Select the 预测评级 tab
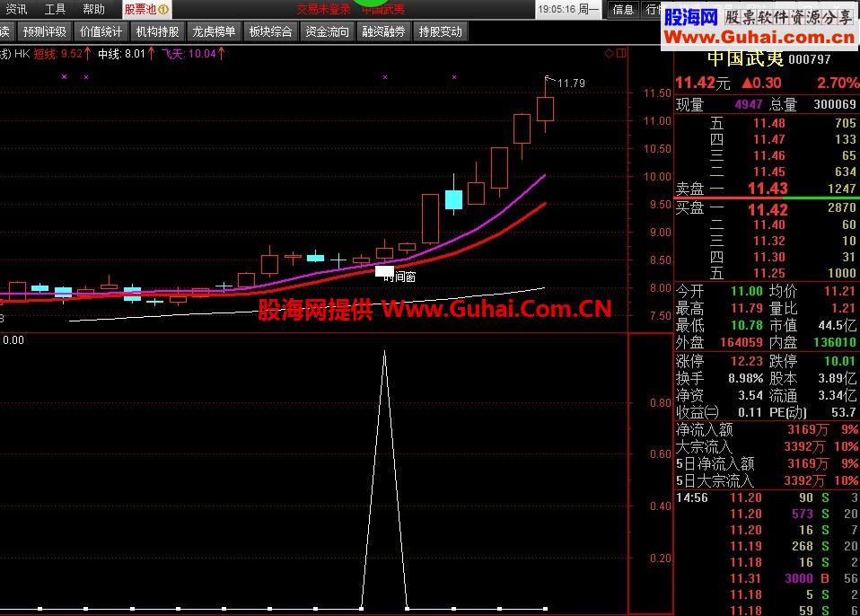The height and width of the screenshot is (616, 860). coord(44,31)
